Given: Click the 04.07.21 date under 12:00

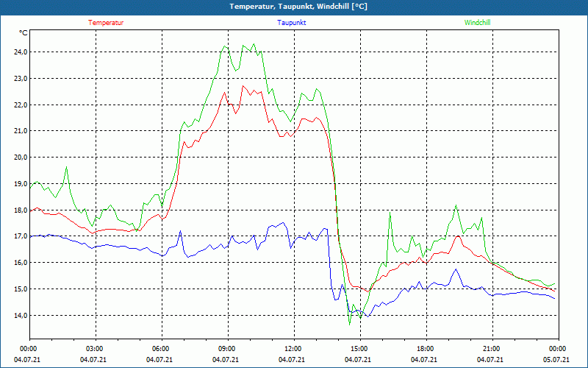Looking at the screenshot, I should point(292,360).
